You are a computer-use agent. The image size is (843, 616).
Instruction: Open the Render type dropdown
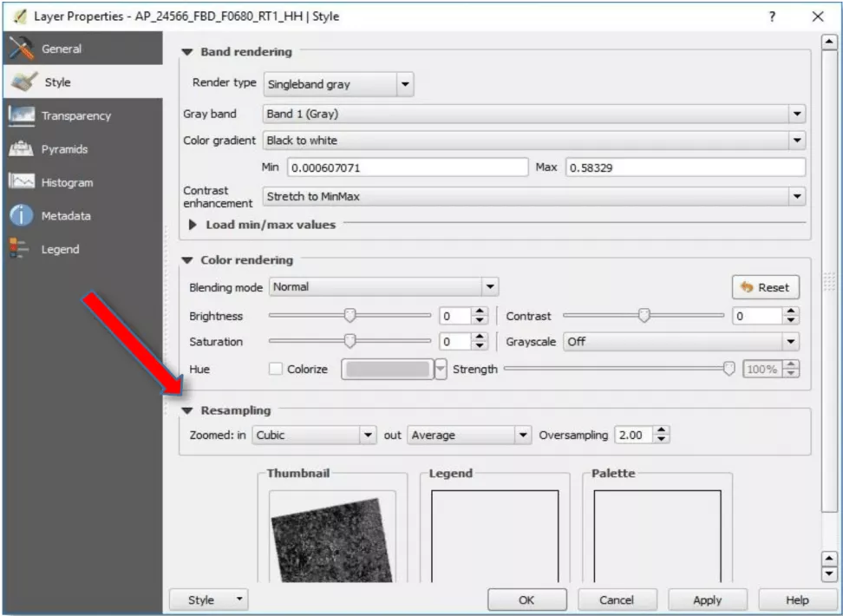[339, 84]
